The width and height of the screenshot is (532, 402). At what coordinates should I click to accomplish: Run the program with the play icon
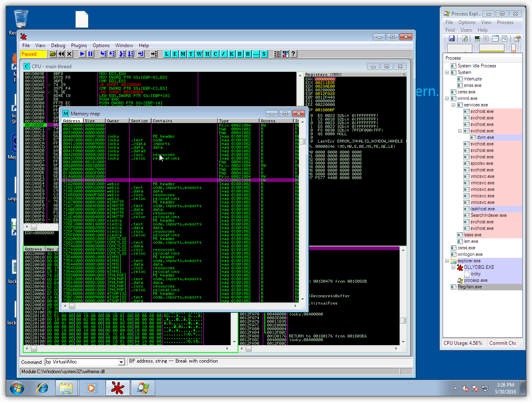(82, 54)
